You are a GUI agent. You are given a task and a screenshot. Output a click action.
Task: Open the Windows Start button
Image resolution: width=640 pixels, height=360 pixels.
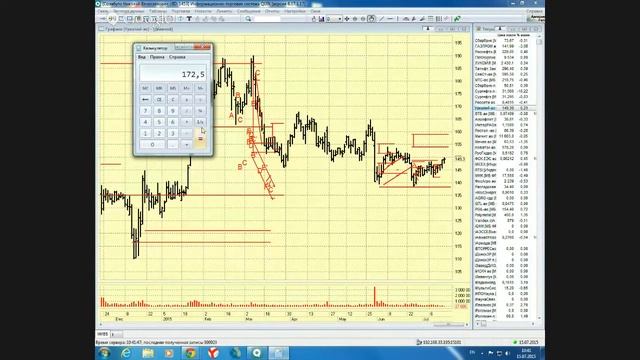click(x=104, y=353)
